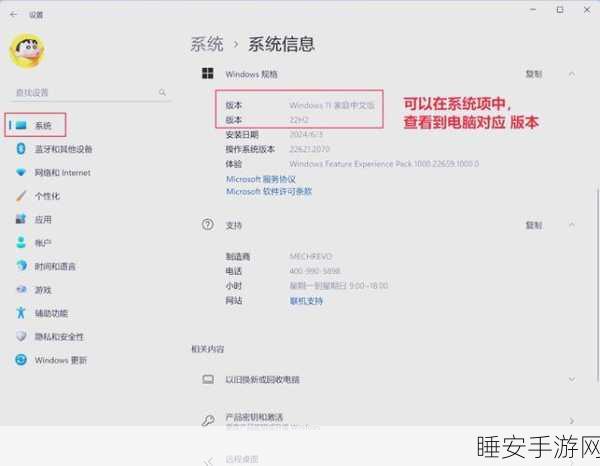
Task: Click the network Wi-Fi icon
Action: (x=21, y=173)
